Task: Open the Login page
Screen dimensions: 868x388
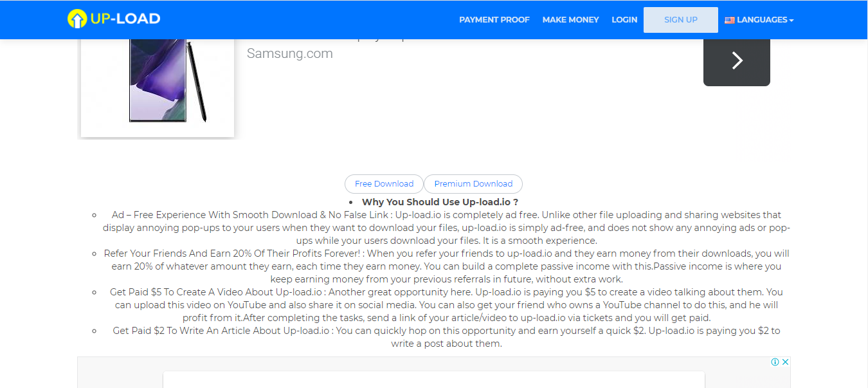Action: (x=624, y=20)
